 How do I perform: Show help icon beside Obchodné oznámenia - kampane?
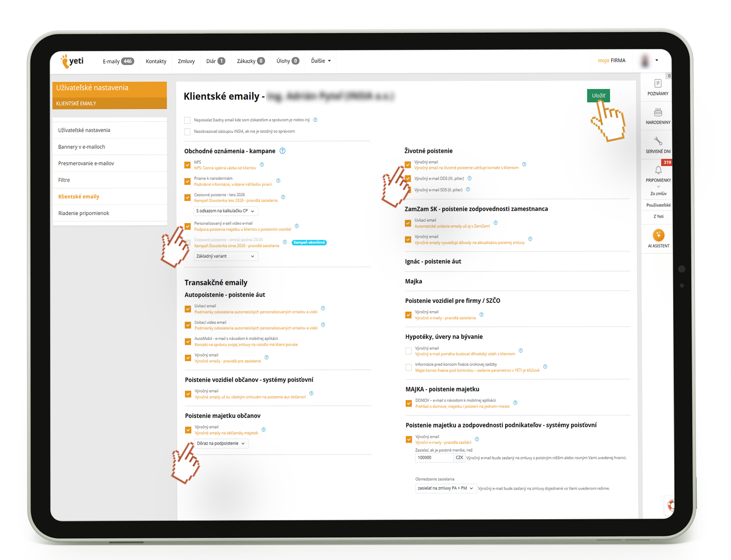(x=282, y=151)
